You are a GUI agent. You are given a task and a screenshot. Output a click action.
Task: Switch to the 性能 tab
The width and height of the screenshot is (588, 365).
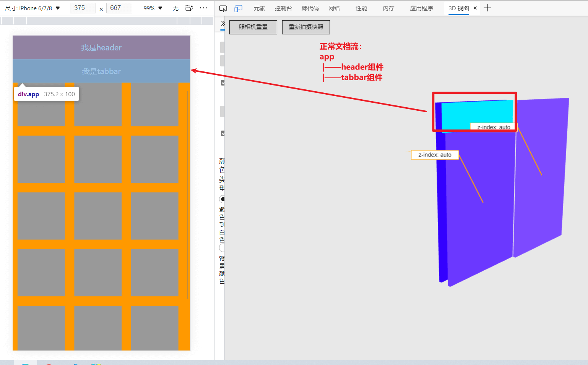pos(361,8)
